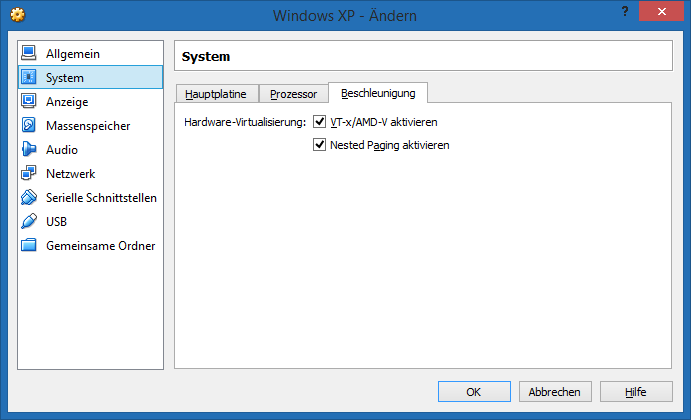691x420 pixels.
Task: Open help via Hilfe button
Action: tap(636, 391)
